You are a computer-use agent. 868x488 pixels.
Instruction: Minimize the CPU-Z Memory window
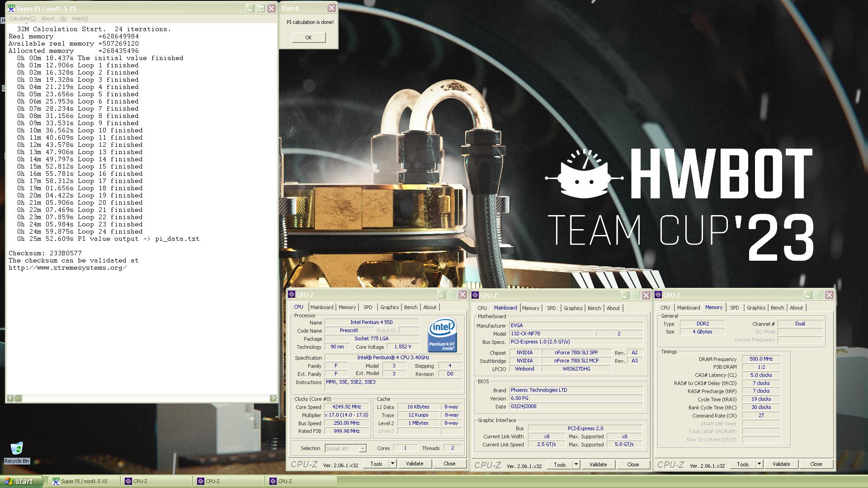808,295
